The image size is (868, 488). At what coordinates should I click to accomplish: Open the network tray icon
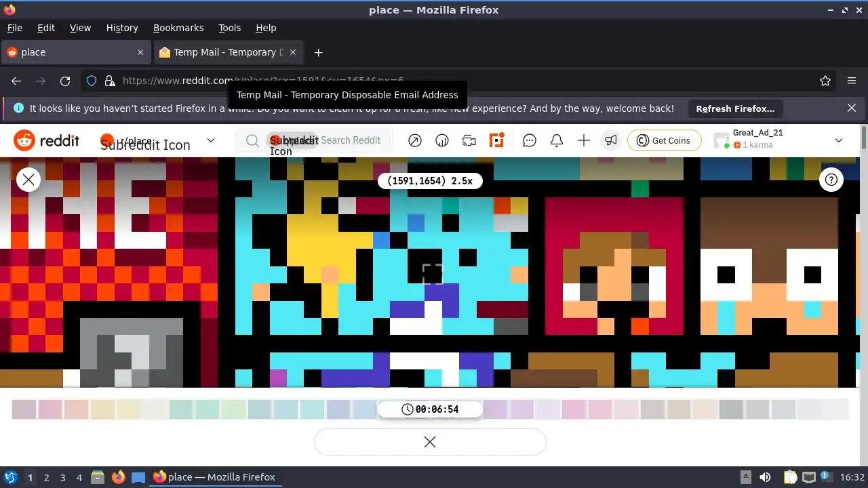pyautogui.click(x=808, y=477)
